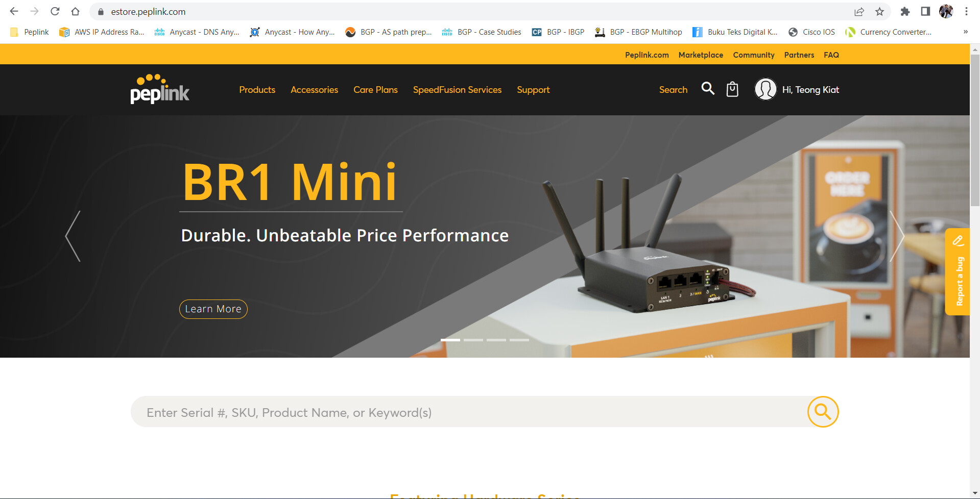
Task: Click the orange circular search button
Action: tap(823, 411)
